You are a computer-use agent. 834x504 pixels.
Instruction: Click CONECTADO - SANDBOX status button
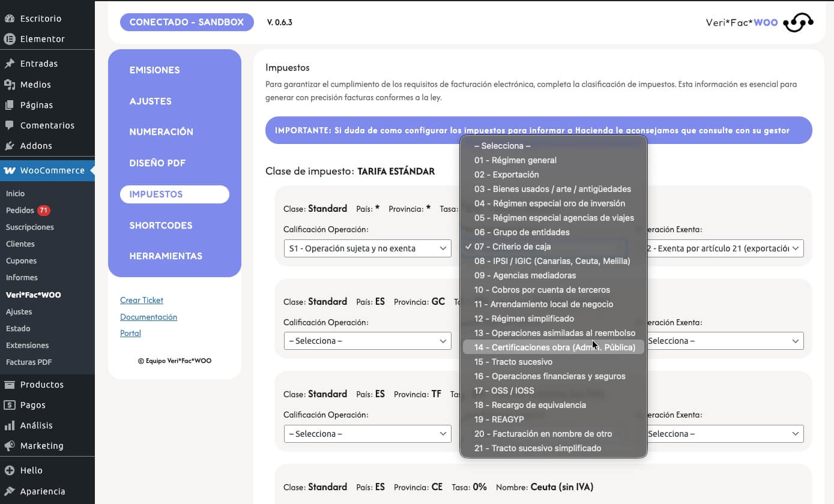(x=187, y=22)
